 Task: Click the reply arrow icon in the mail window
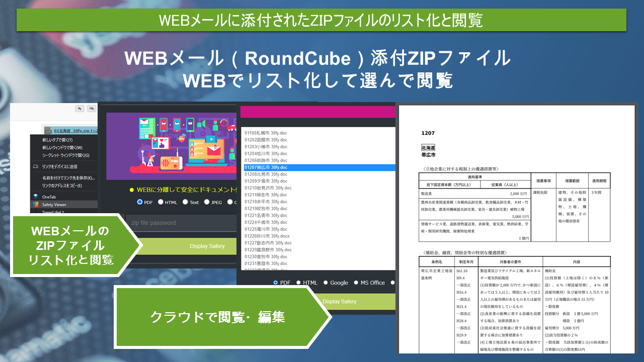79,108
